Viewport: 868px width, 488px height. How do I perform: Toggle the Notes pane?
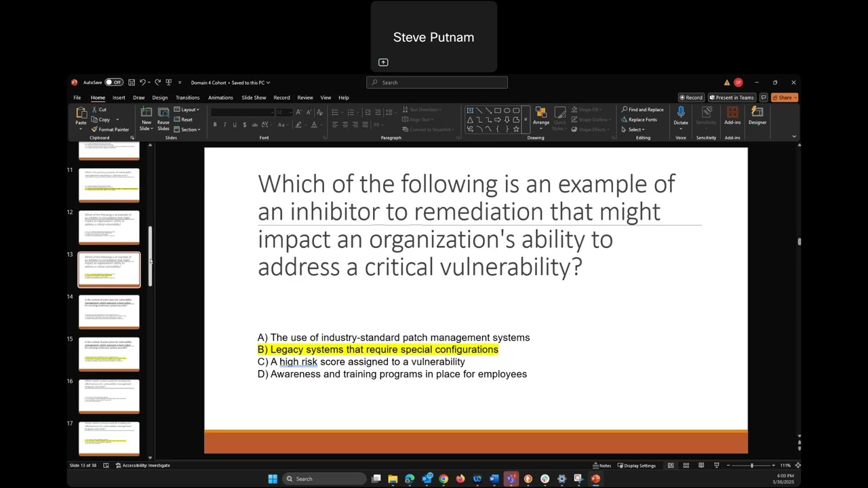pyautogui.click(x=602, y=466)
